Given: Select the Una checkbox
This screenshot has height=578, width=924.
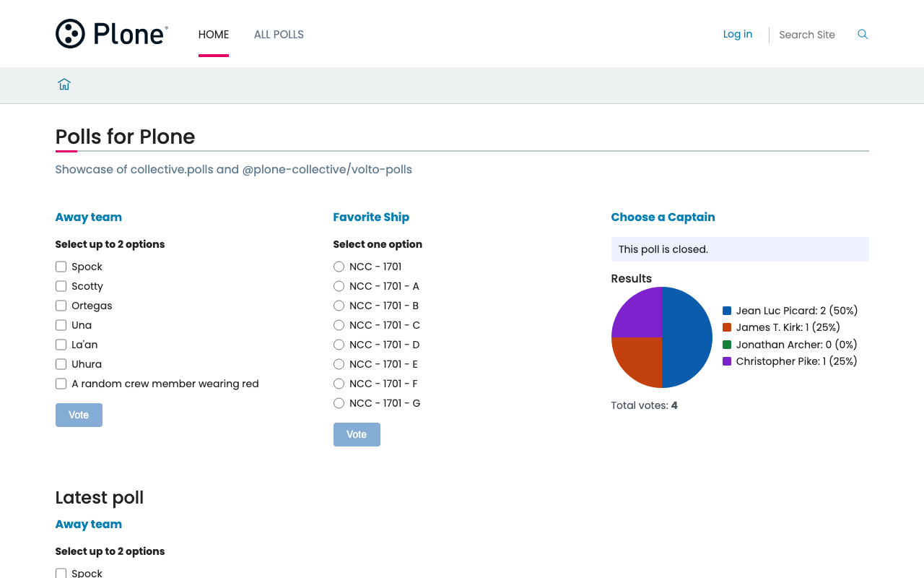Looking at the screenshot, I should (x=61, y=325).
